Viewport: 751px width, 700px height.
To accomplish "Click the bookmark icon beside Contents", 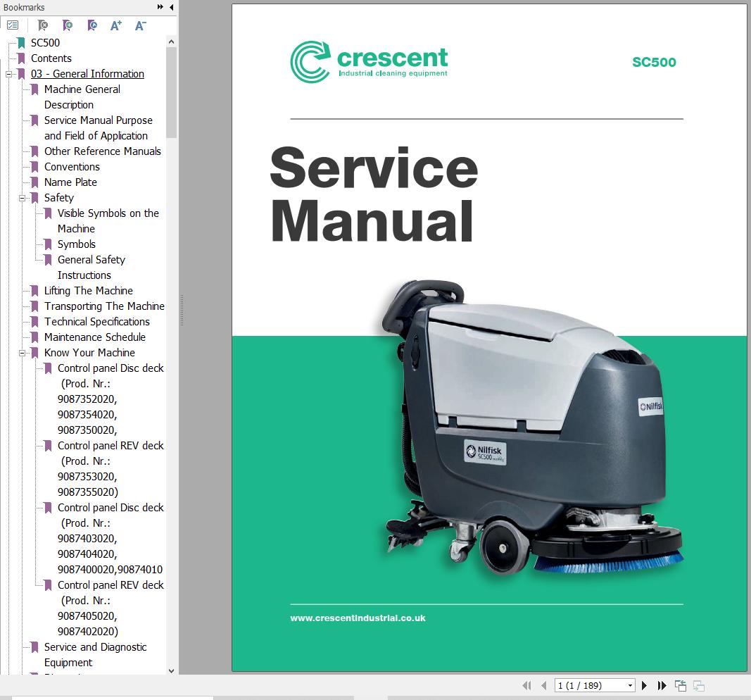I will (x=21, y=58).
